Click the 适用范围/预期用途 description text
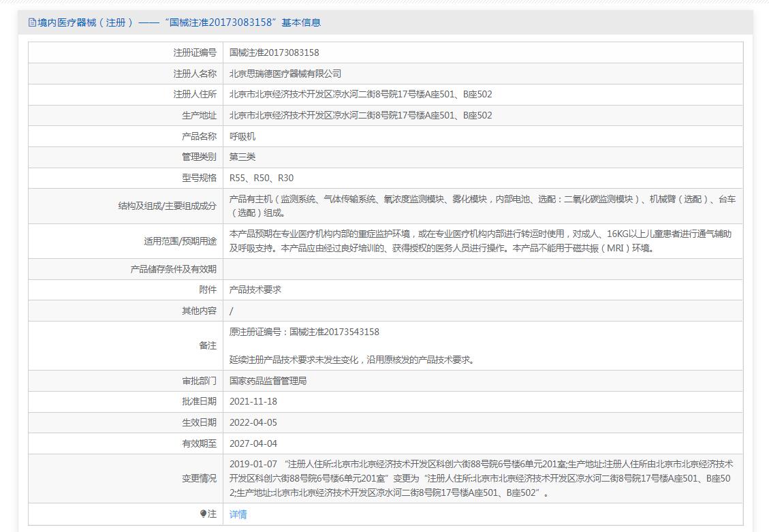This screenshot has height=532, width=769. point(480,241)
